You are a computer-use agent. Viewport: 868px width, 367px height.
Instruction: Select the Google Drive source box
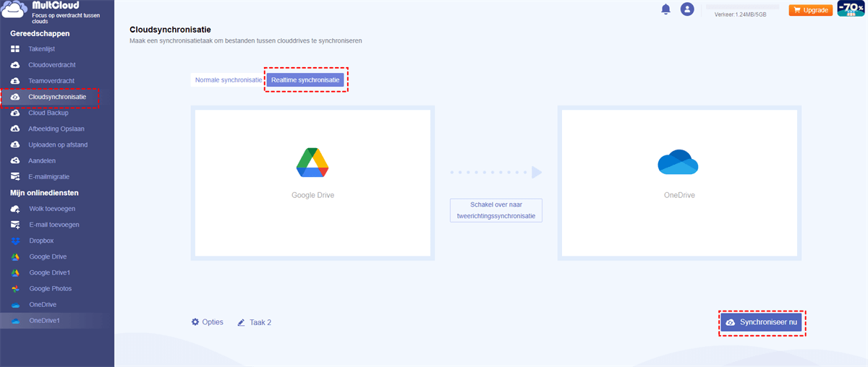(312, 183)
